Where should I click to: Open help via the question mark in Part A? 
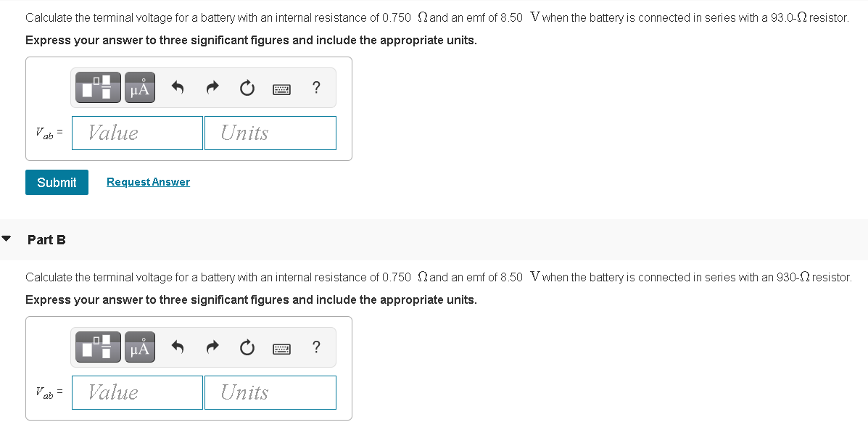[315, 88]
